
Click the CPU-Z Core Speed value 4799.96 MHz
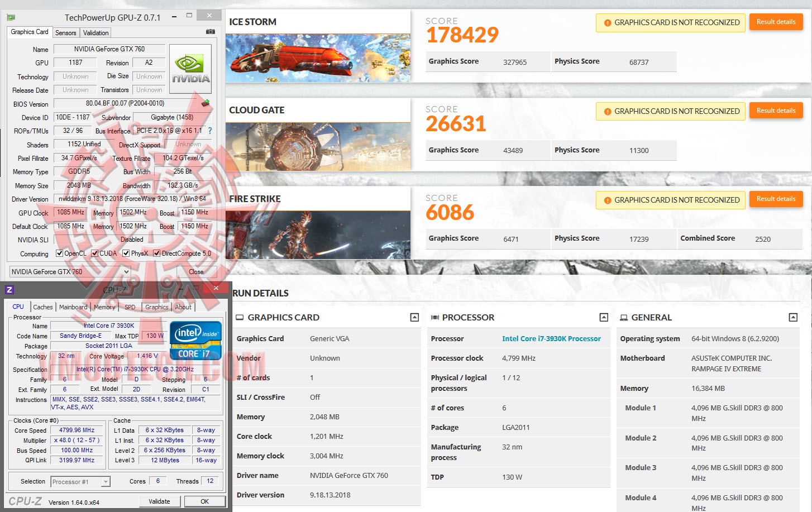77,430
